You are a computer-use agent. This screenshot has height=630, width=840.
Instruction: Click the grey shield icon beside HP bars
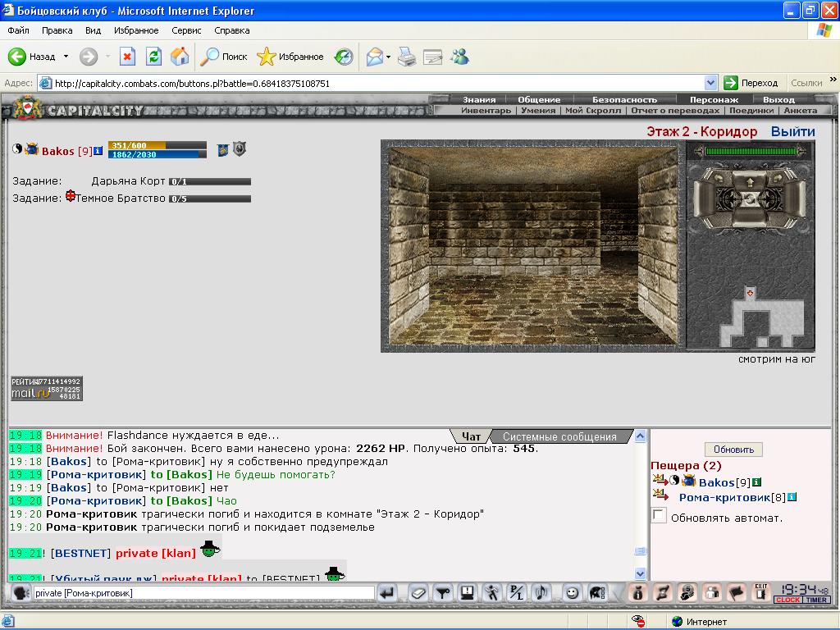click(240, 148)
